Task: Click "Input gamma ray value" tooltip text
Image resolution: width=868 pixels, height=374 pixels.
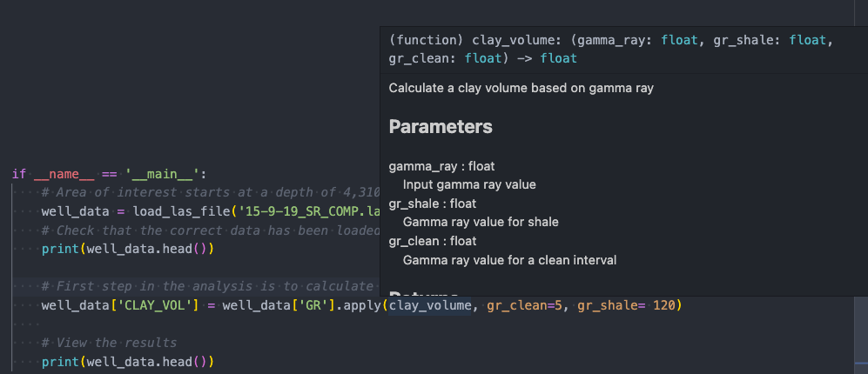Action: (469, 184)
